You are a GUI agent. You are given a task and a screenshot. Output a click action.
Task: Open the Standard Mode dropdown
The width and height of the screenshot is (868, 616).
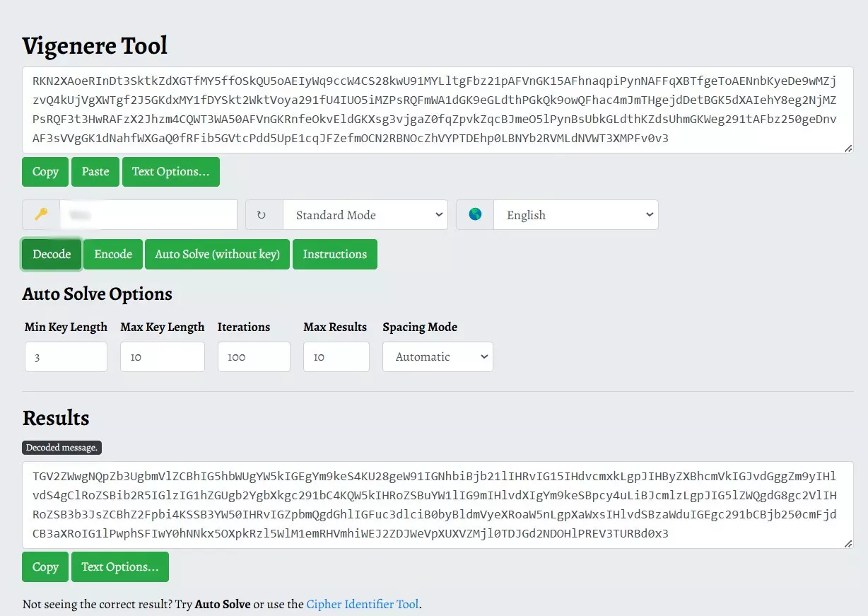click(365, 215)
